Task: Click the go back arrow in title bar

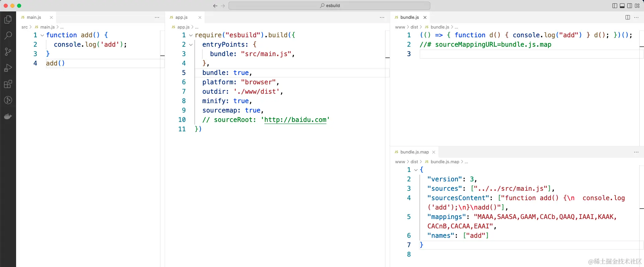Action: pos(215,6)
